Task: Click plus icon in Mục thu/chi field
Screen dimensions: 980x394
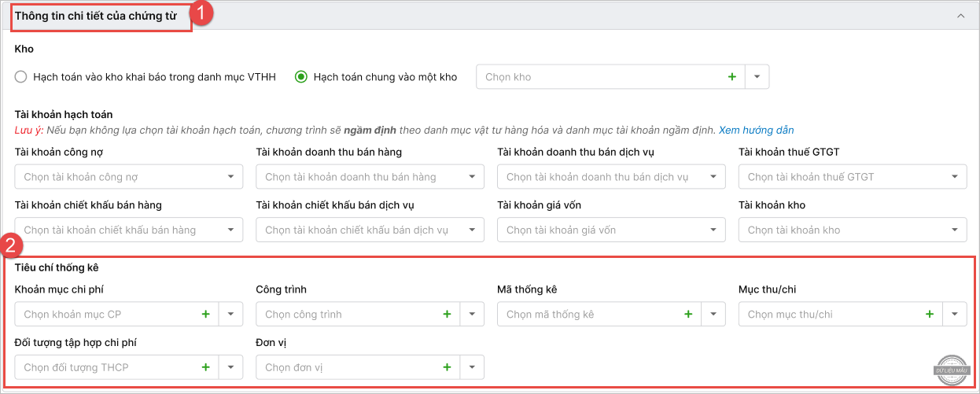Action: click(x=930, y=315)
